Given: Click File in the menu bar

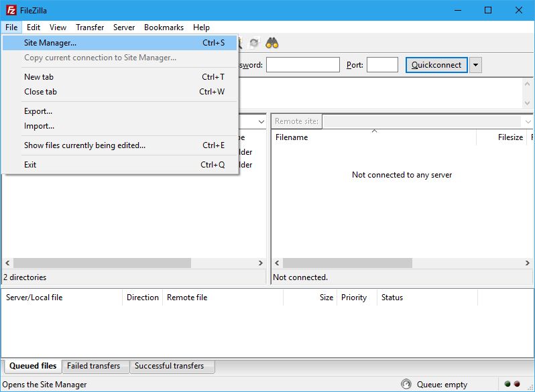Looking at the screenshot, I should [11, 27].
